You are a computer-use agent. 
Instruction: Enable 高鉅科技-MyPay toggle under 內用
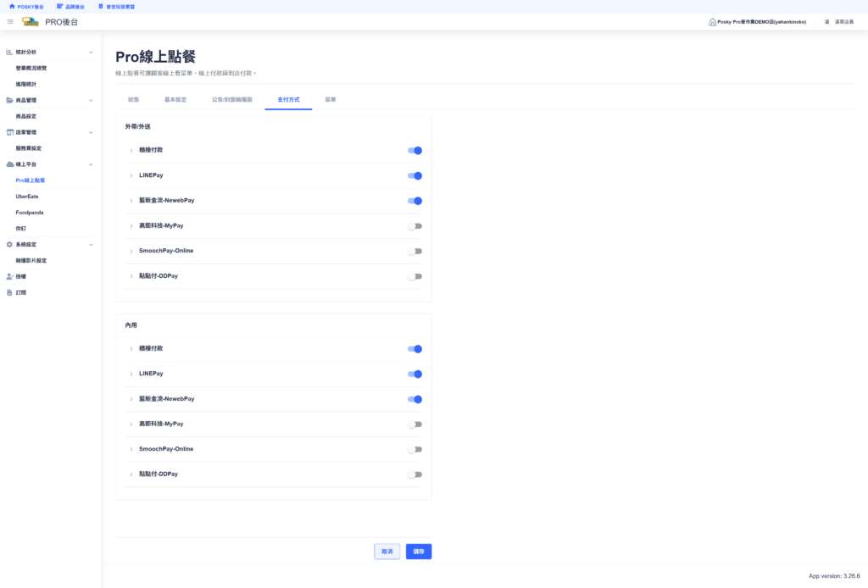tap(415, 424)
